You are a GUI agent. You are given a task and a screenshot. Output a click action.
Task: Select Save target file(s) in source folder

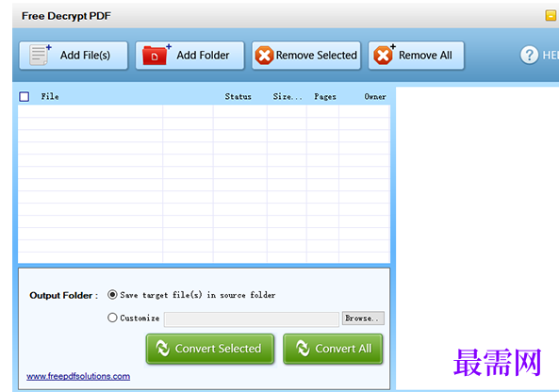[x=112, y=295]
